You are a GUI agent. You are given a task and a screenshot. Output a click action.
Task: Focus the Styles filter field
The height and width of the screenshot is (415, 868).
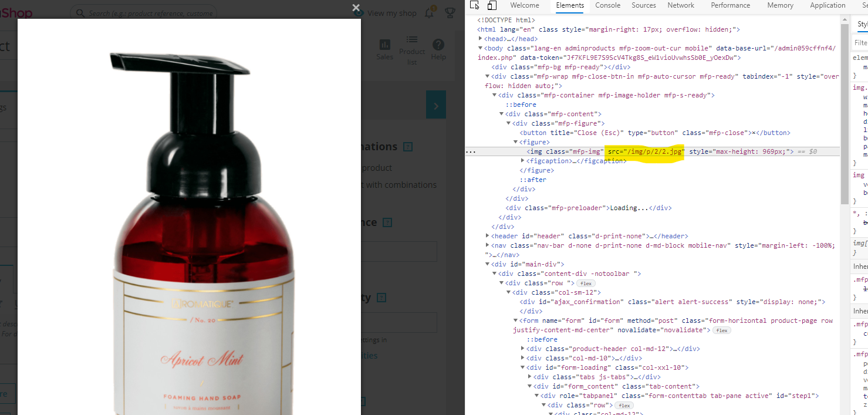click(860, 43)
